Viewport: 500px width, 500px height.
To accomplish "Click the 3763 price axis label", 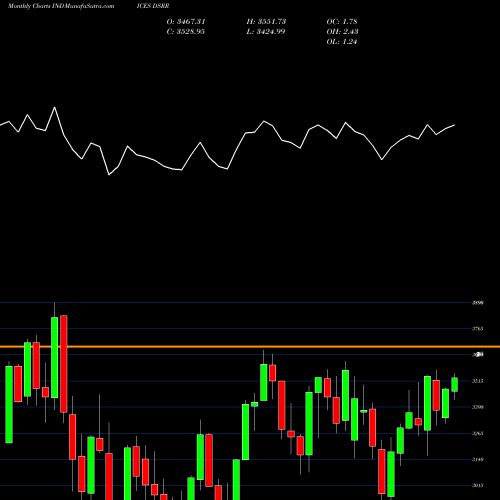I will click(478, 329).
